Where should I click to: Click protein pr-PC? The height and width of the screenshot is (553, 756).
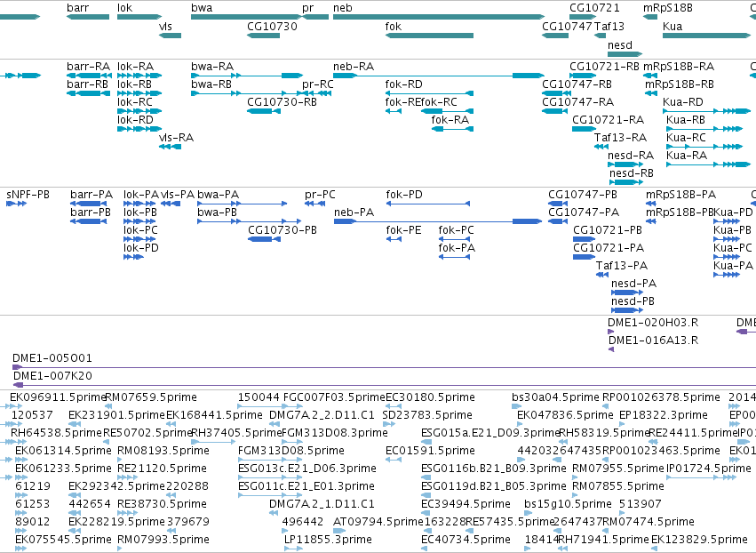pyautogui.click(x=320, y=195)
